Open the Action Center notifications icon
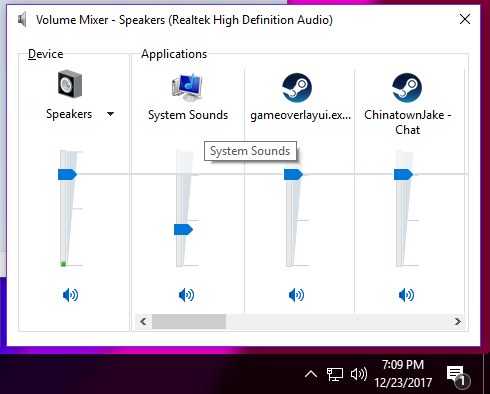Viewport: 490px width, 394px height. coord(458,376)
